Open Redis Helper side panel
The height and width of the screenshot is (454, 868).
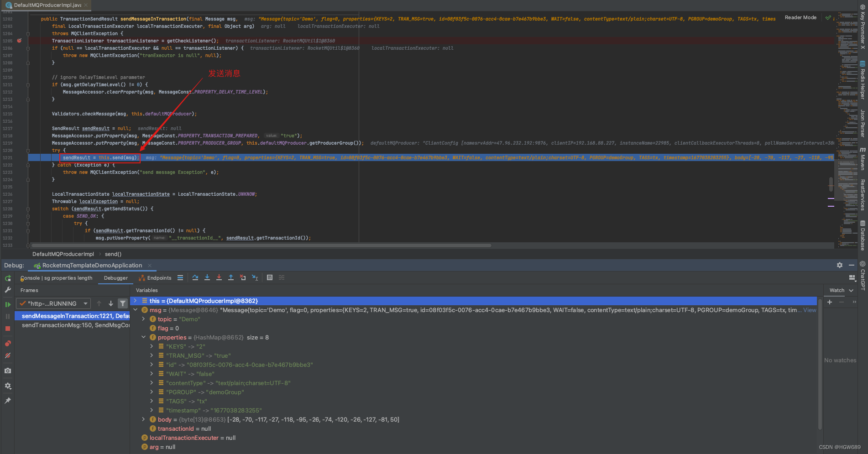point(863,81)
